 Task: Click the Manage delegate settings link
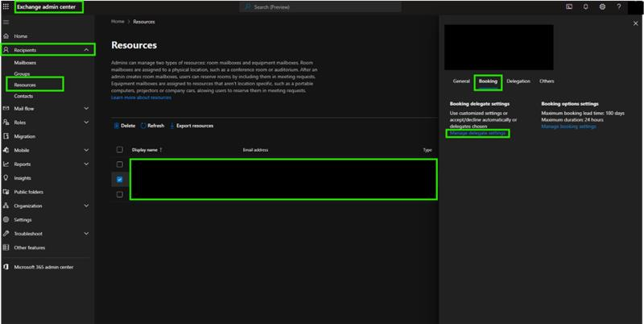coord(477,133)
